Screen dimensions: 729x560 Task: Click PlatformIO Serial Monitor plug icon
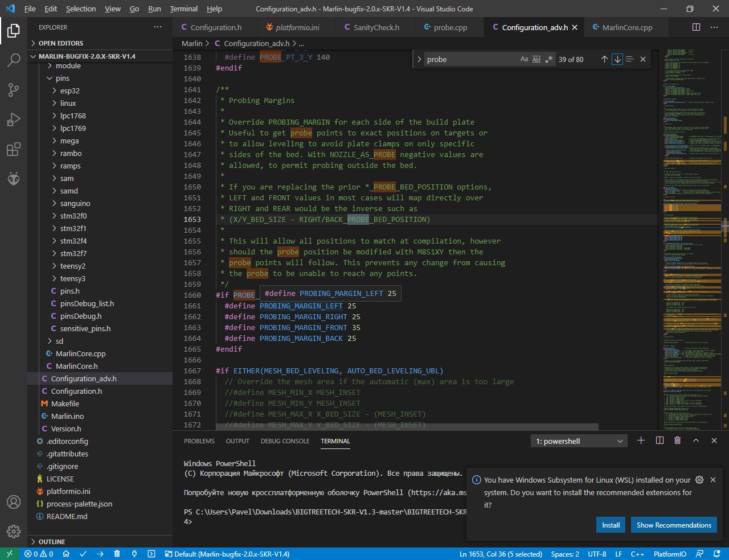[x=134, y=554]
